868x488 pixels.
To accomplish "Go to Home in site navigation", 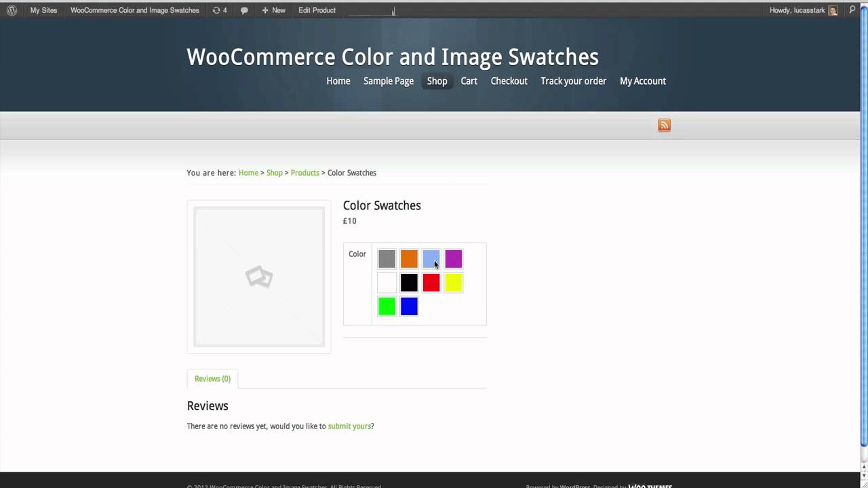I will (x=338, y=81).
